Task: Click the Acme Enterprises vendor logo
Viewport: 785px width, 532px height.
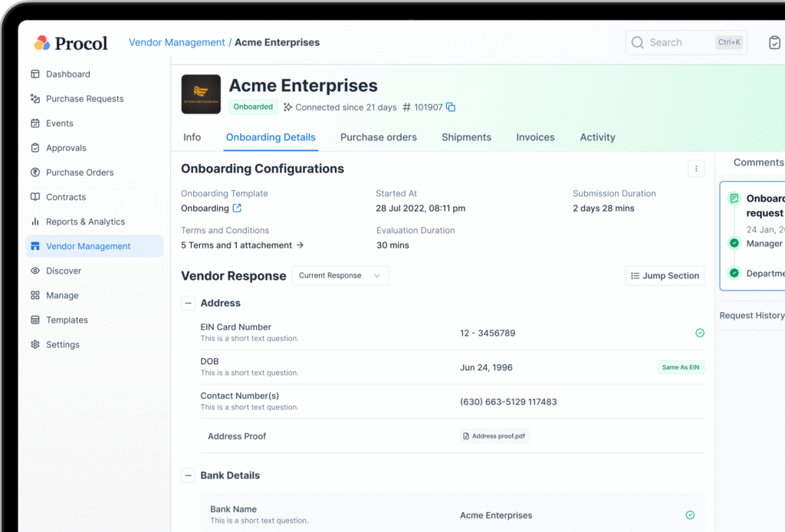Action: tap(201, 94)
